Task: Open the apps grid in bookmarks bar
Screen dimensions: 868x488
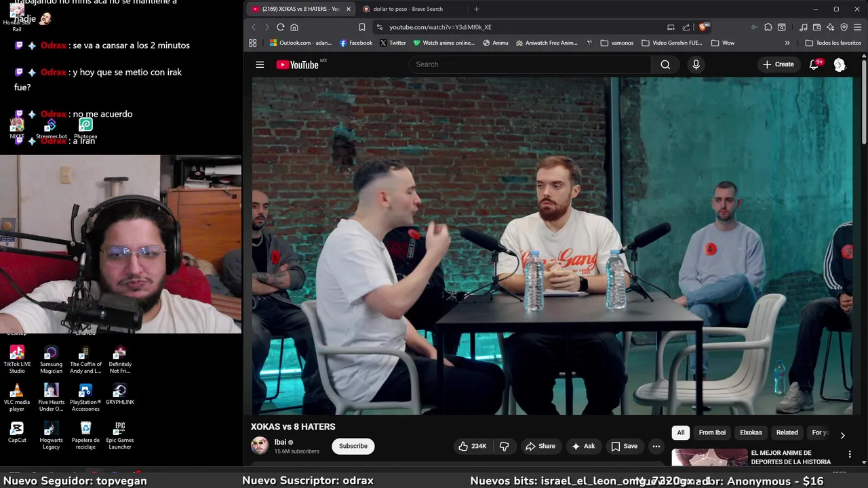Action: [253, 43]
